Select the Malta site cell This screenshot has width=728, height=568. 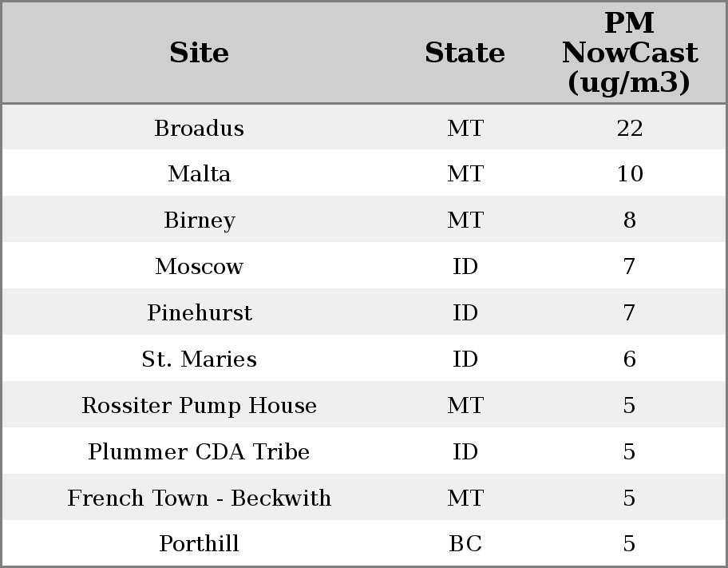(x=199, y=174)
